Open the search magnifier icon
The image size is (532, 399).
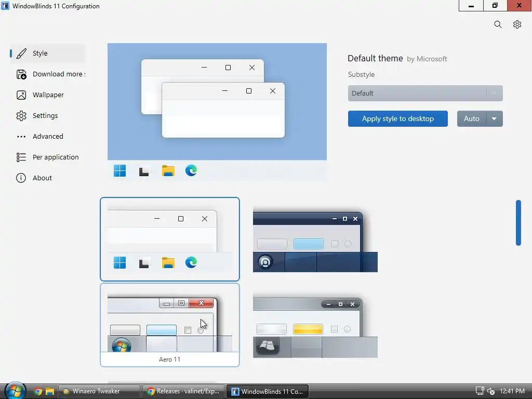(x=498, y=24)
